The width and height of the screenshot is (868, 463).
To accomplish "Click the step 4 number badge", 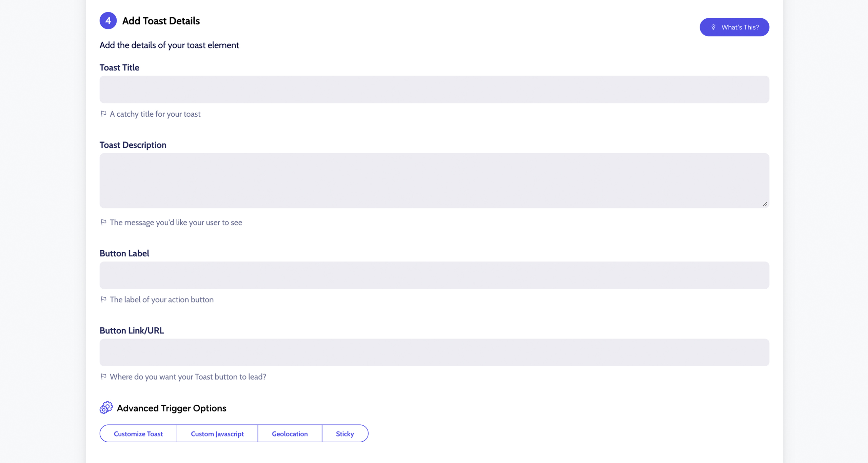I will [x=108, y=21].
